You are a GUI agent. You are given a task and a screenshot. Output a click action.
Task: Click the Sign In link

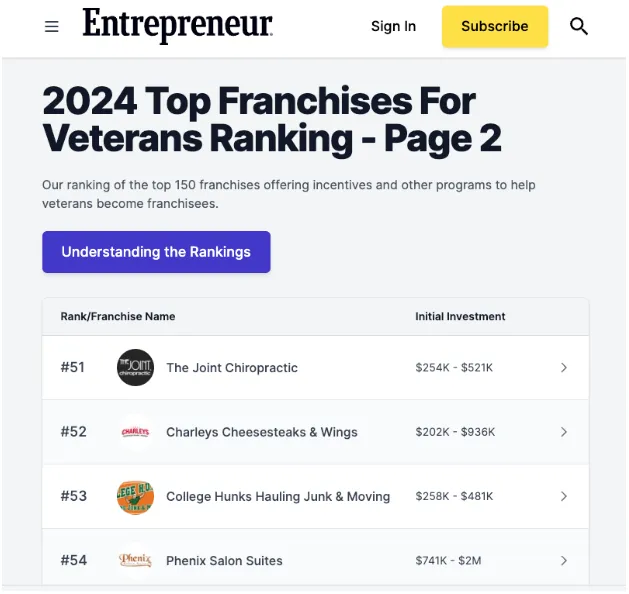(x=393, y=27)
